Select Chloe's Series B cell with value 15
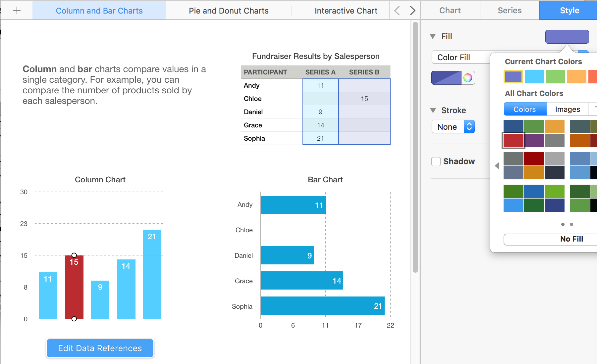This screenshot has height=364, width=597. 364,99
